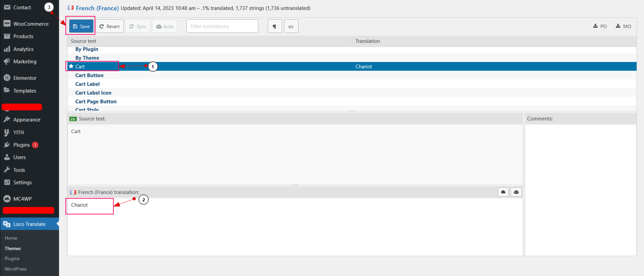Toggle code view with the </> icon
Viewport: 644px width, 276px height.
tap(291, 26)
